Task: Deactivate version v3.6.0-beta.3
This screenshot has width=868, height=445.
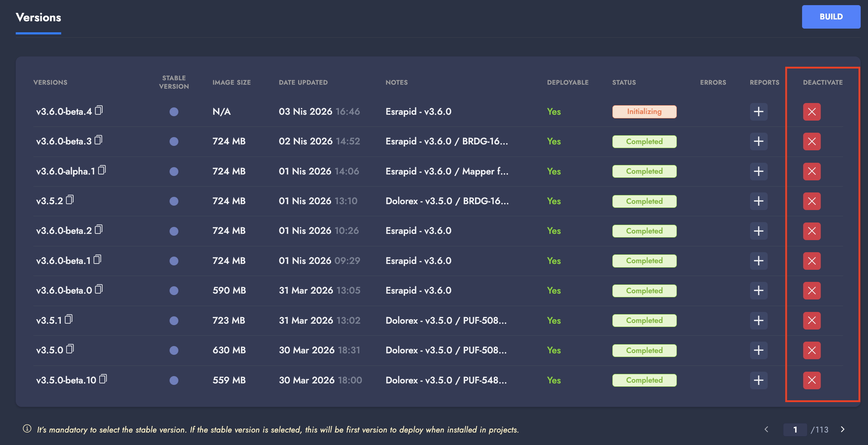Action: click(x=812, y=141)
